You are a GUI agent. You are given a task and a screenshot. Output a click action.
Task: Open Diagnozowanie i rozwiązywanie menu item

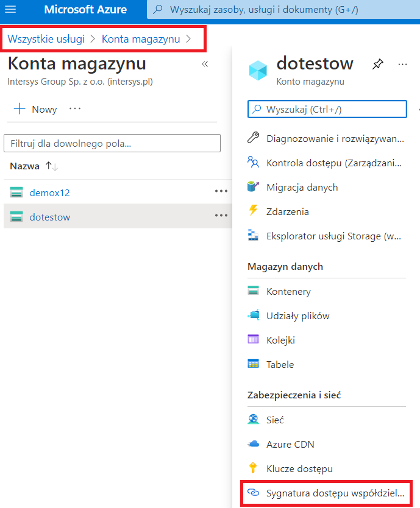(x=335, y=139)
